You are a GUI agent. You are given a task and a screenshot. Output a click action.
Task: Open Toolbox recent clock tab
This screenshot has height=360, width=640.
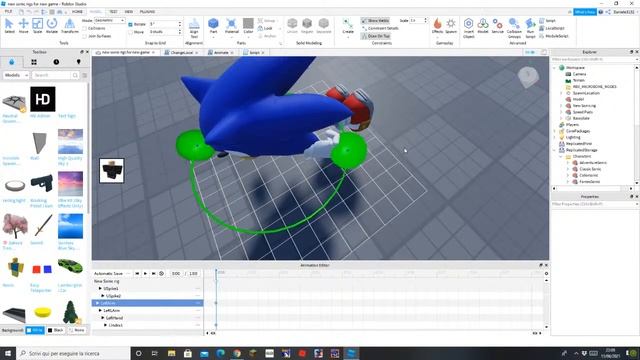pyautogui.click(x=56, y=62)
